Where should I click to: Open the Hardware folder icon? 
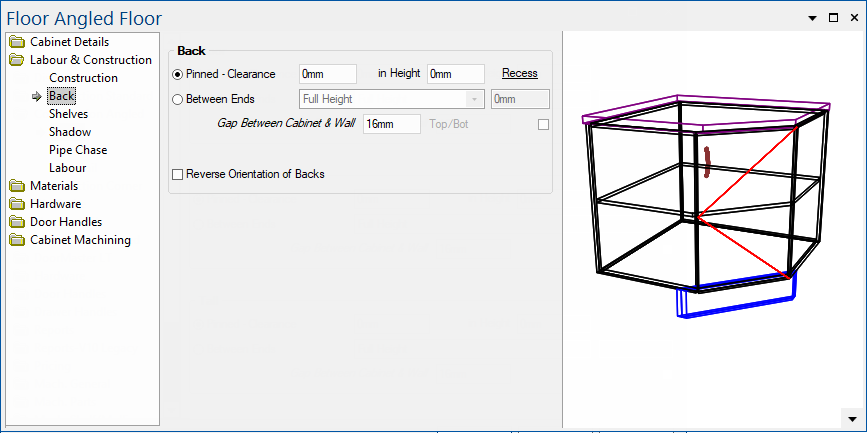tap(17, 204)
